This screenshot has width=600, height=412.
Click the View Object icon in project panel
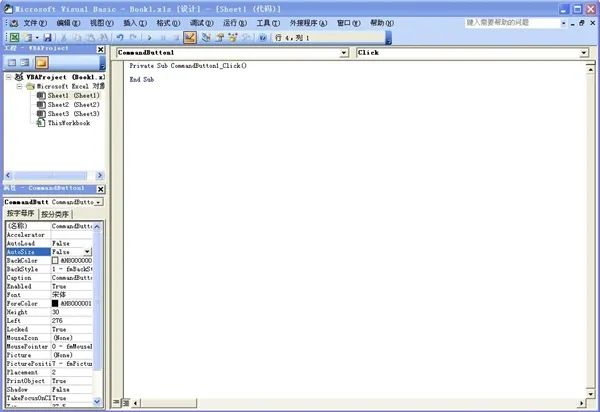(25, 62)
